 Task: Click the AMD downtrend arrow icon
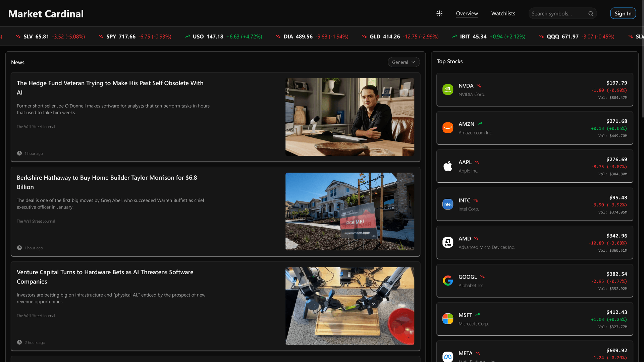tap(476, 239)
